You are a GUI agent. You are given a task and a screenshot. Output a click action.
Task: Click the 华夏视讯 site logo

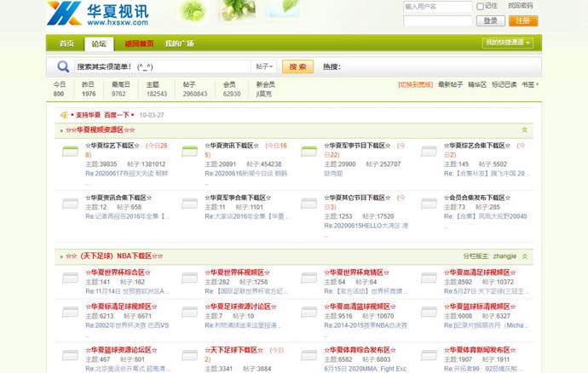click(x=98, y=14)
